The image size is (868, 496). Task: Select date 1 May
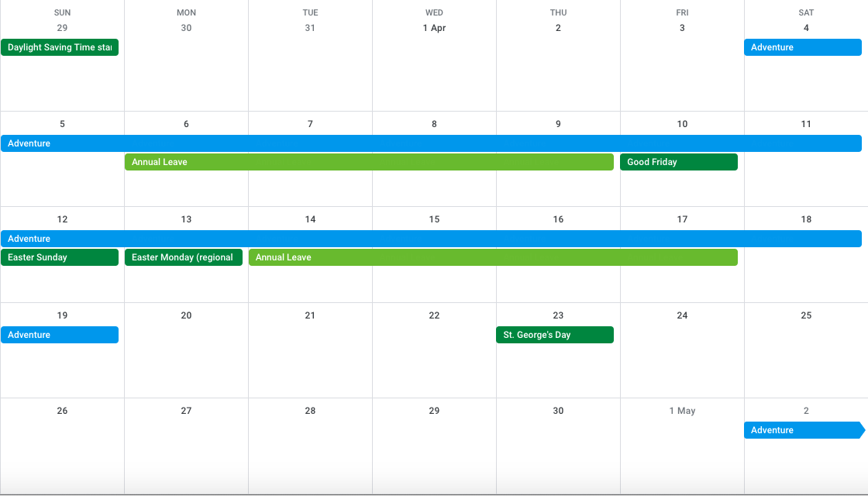click(x=682, y=411)
